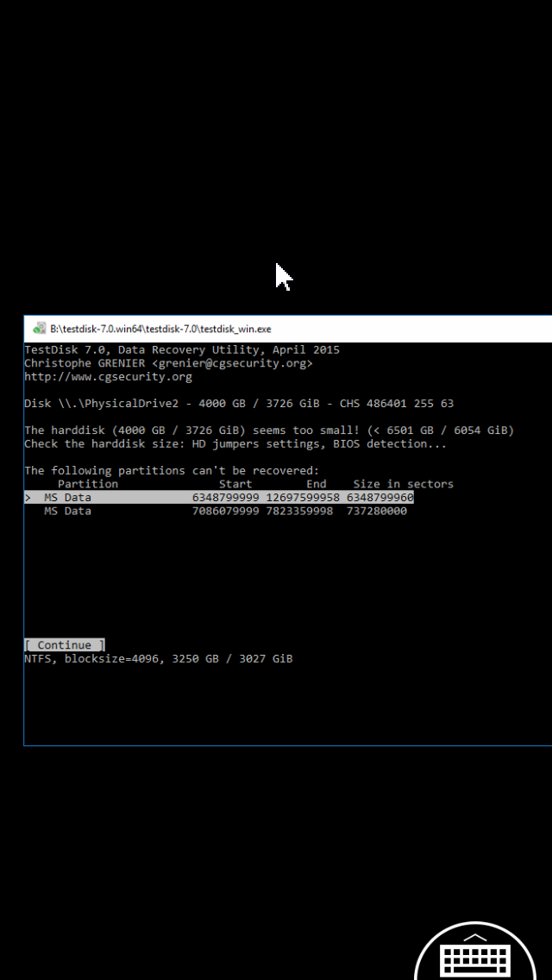Click the 'Partition' column header

click(88, 484)
